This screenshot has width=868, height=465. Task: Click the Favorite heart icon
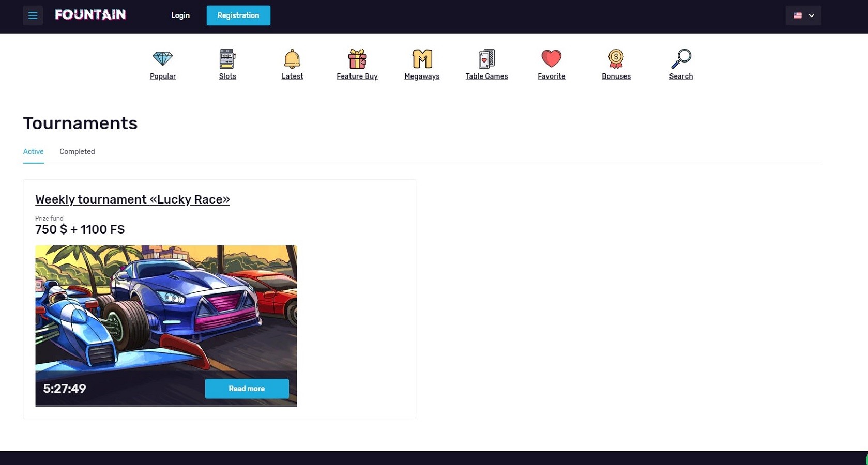552,58
